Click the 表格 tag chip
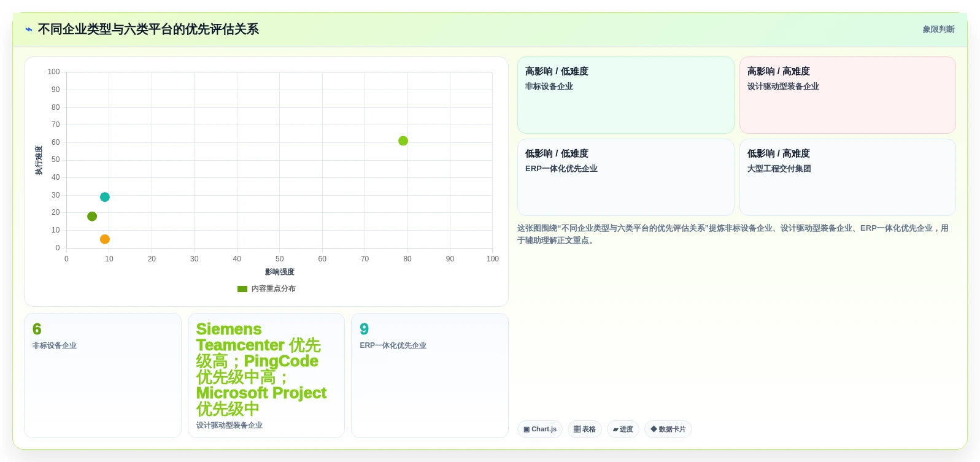This screenshot has height=462, width=980. (585, 429)
